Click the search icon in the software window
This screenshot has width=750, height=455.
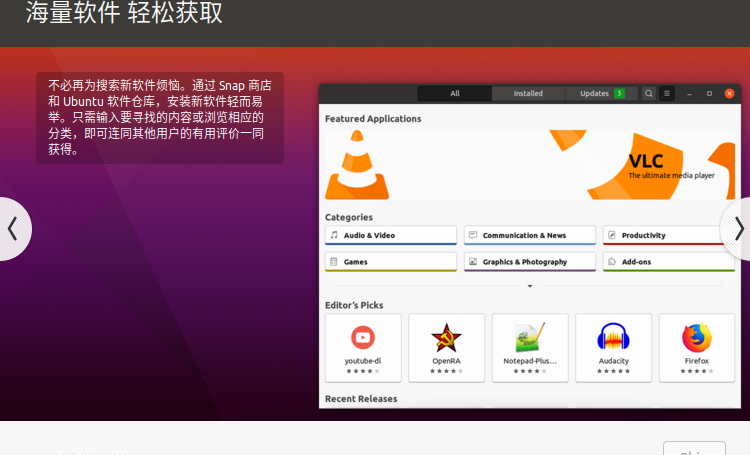pos(649,93)
